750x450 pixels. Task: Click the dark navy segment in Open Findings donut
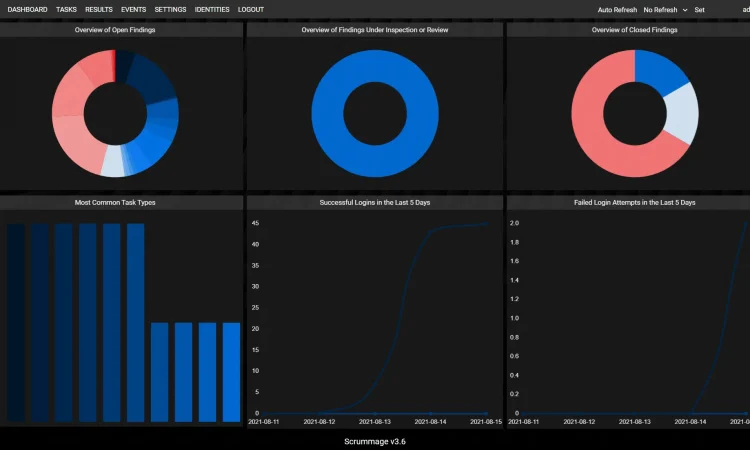151,79
